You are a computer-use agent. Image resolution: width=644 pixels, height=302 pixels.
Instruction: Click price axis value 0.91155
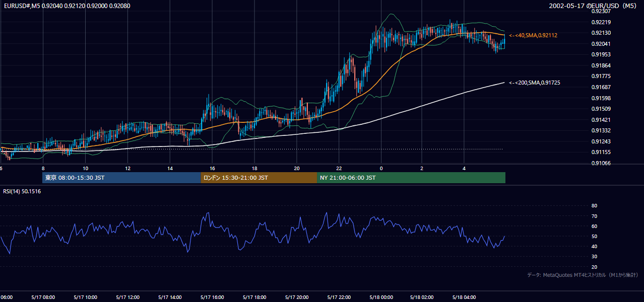[x=601, y=152]
